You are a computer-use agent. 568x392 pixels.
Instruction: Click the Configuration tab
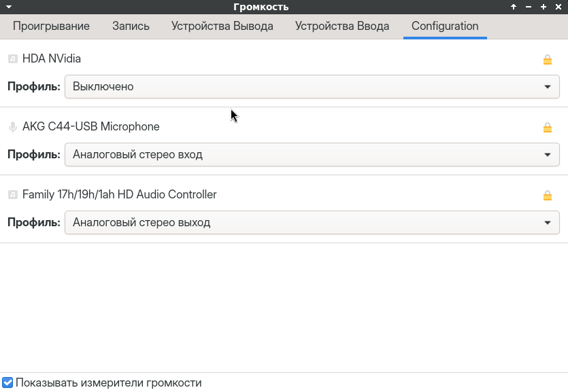pos(445,26)
